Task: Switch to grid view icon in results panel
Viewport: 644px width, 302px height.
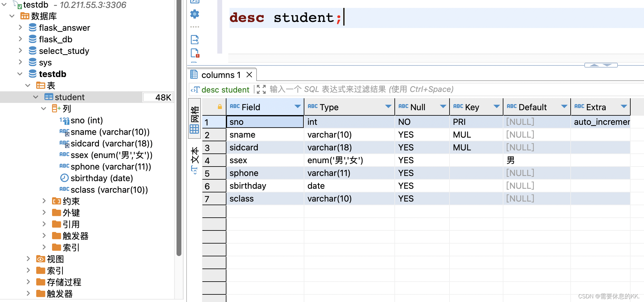Action: coord(194,129)
